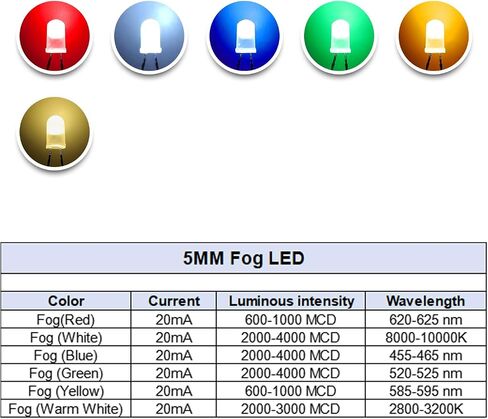The width and height of the screenshot is (488, 419).
Task: Click the '2800-3200K' cell
Action: [426, 409]
